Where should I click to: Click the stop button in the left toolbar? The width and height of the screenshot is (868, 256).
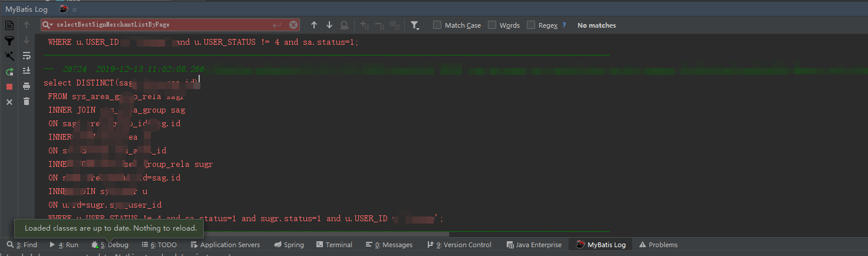9,87
